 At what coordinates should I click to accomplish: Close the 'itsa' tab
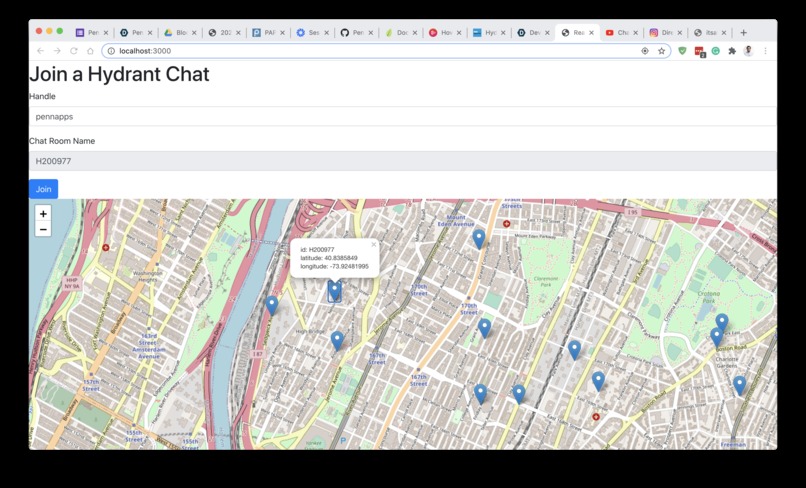click(724, 32)
